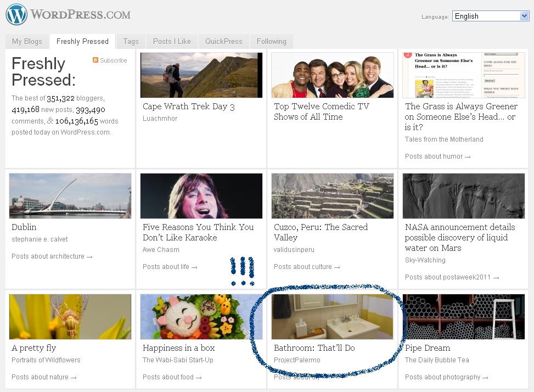This screenshot has height=392, width=534.
Task: Click the Pipe Dream post title
Action: (x=427, y=348)
